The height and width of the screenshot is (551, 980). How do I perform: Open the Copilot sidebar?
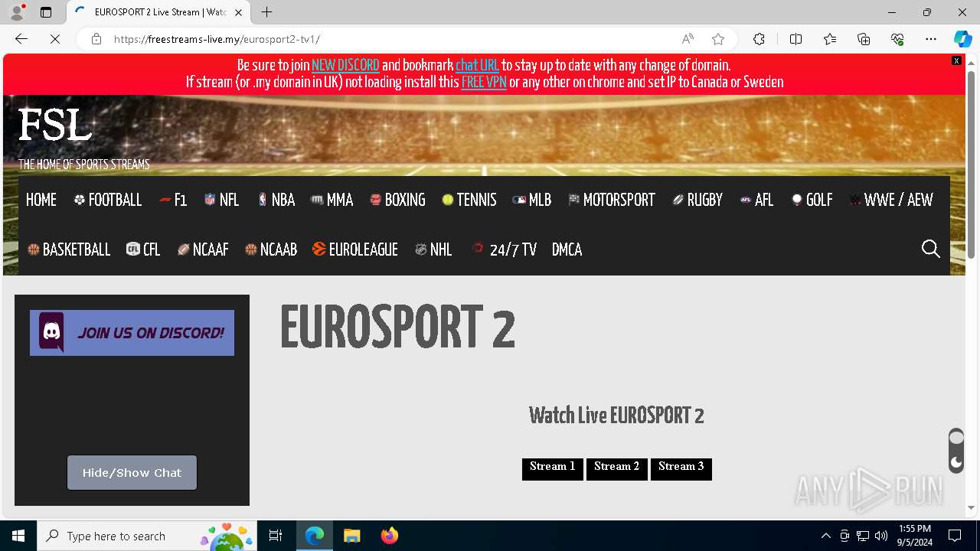tap(962, 39)
